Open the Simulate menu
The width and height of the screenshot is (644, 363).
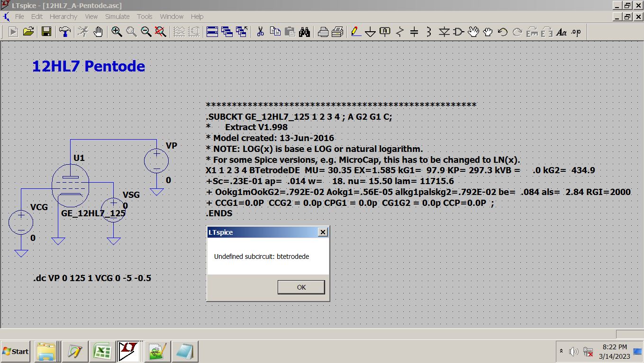coord(117,16)
